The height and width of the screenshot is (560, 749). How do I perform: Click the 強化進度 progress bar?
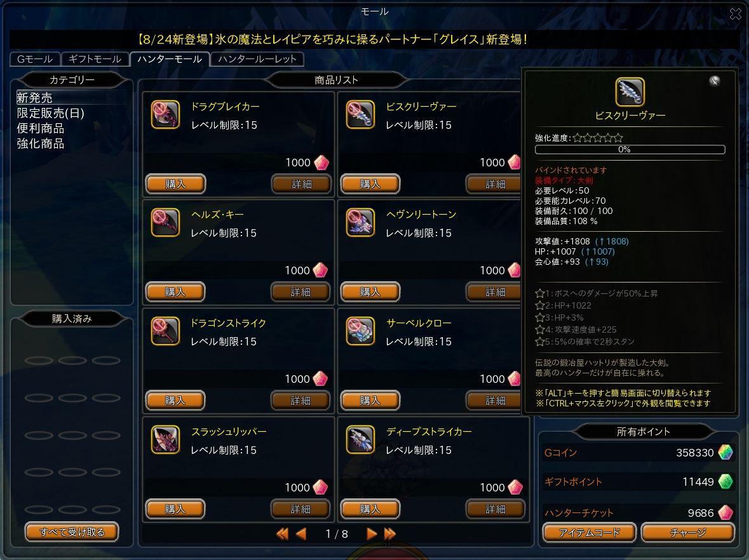pos(630,149)
